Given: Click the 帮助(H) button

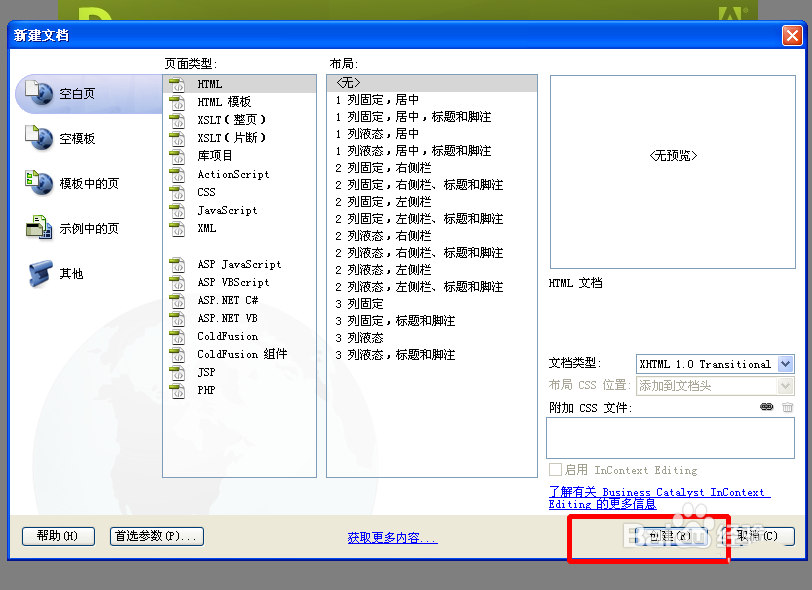Looking at the screenshot, I should point(58,536).
